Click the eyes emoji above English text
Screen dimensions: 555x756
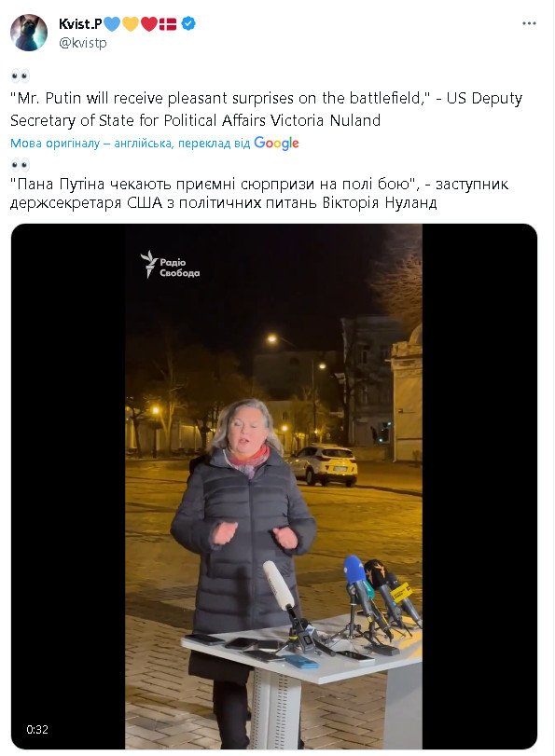tap(21, 76)
